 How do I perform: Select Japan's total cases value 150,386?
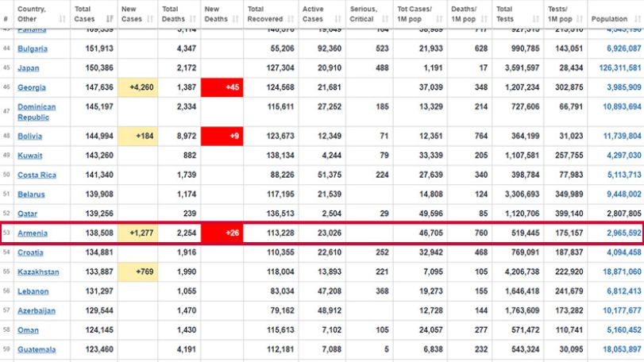point(99,67)
